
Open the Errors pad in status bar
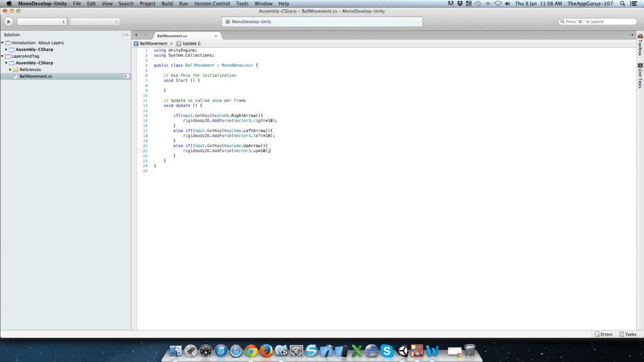tap(604, 334)
